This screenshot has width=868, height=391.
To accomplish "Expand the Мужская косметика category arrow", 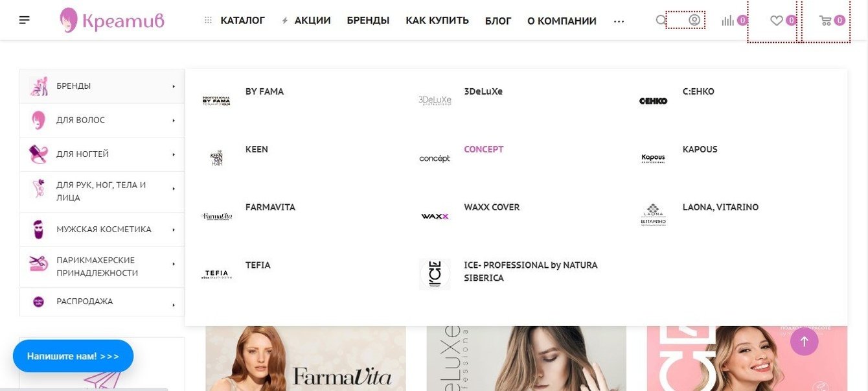I will point(174,230).
